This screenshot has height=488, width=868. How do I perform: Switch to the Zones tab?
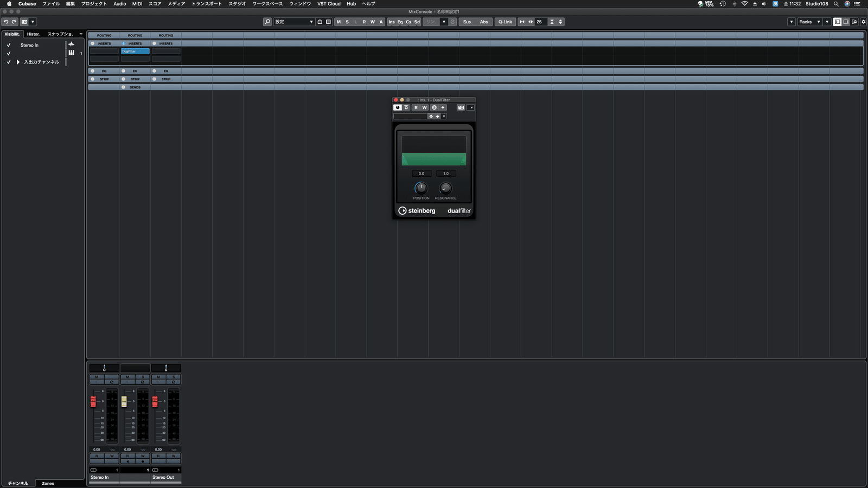[x=48, y=483]
